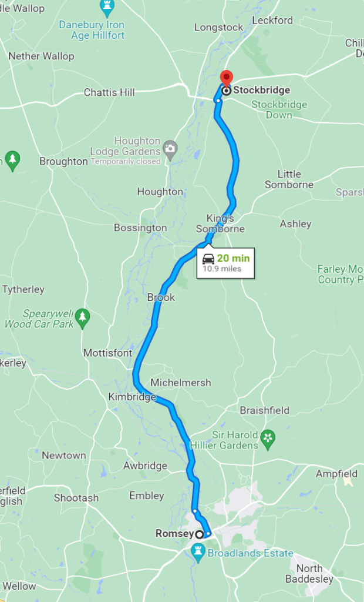The image size is (364, 602).
Task: Open Sir Harold Hillier Gardens flower marker
Action: [x=268, y=440]
